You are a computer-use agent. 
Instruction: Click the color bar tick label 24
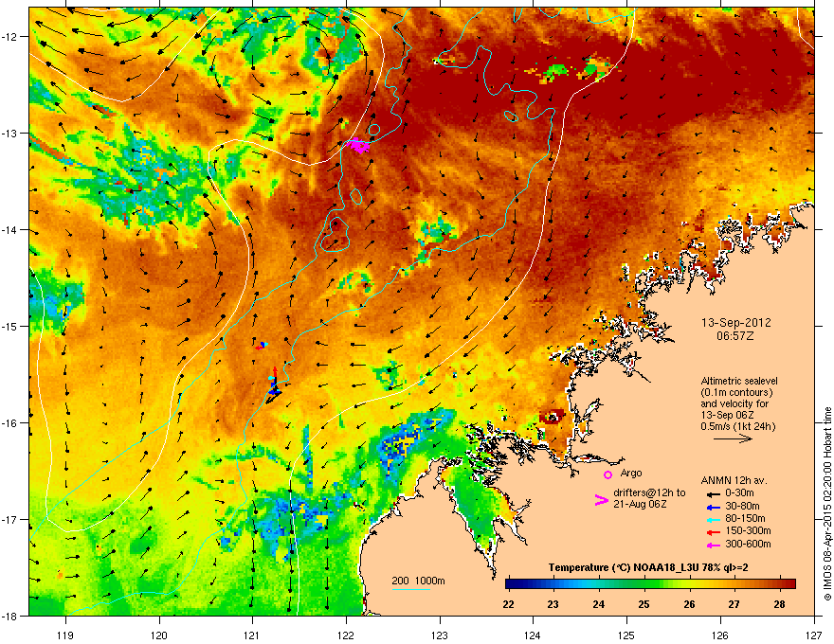pyautogui.click(x=598, y=604)
